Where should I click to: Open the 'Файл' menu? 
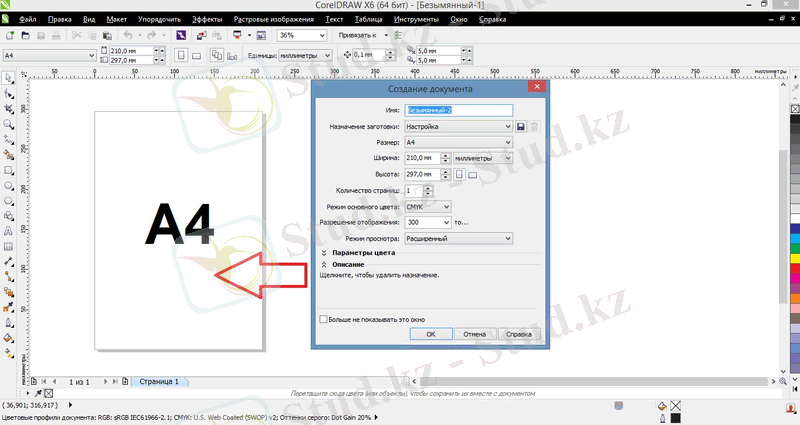click(27, 19)
